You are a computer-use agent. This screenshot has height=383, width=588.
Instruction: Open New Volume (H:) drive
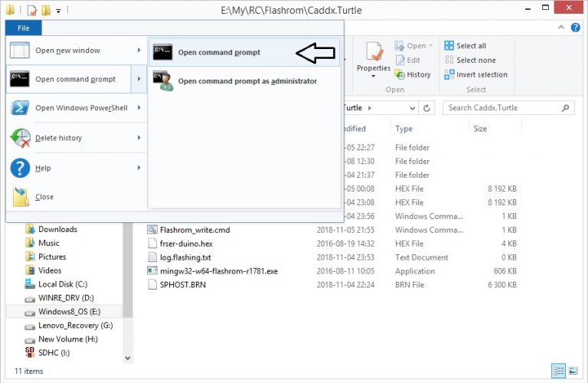coord(68,339)
